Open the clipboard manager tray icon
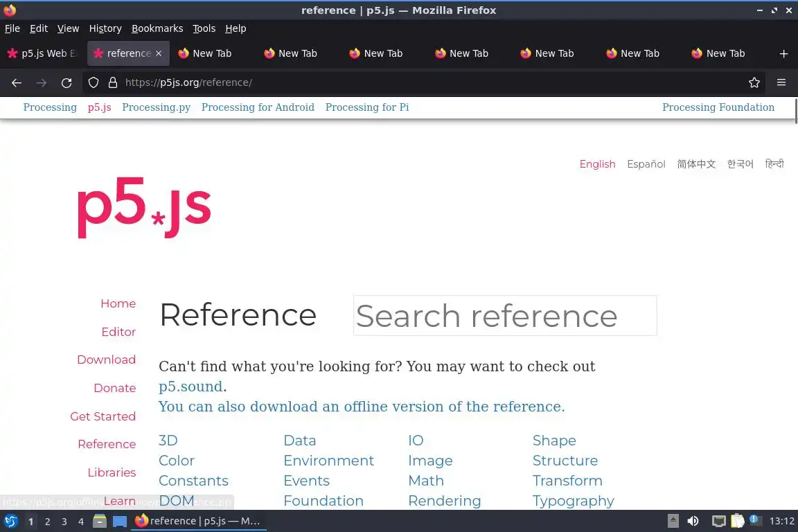The width and height of the screenshot is (798, 532). 738,521
